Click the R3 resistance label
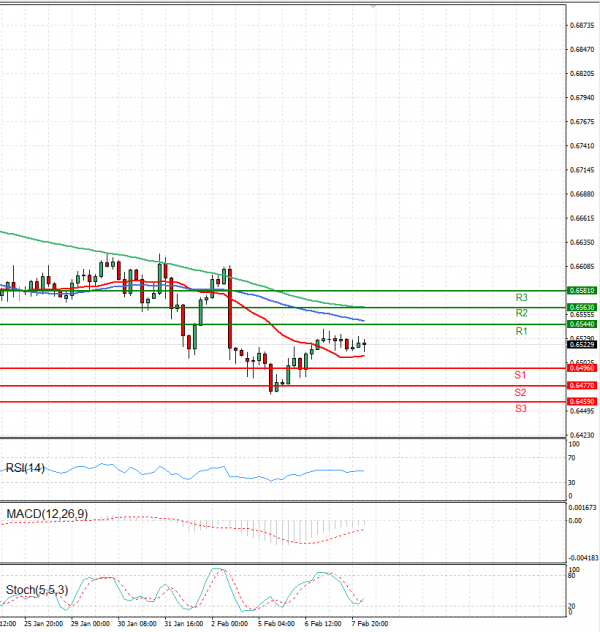 [x=521, y=297]
